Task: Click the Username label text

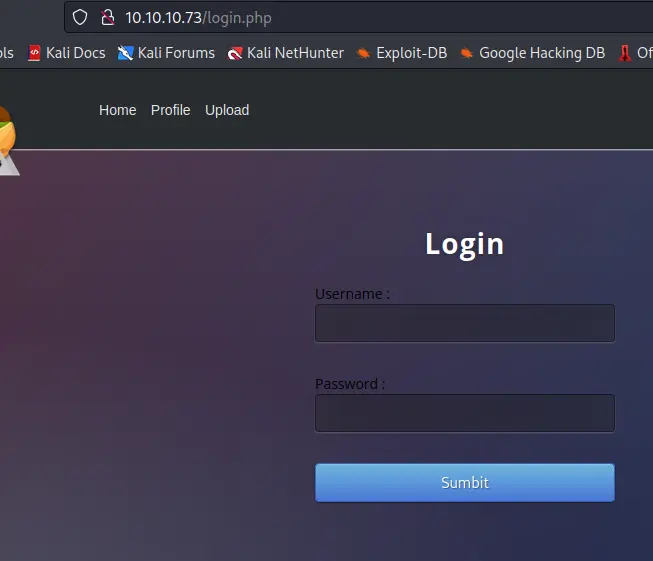Action: 352,294
